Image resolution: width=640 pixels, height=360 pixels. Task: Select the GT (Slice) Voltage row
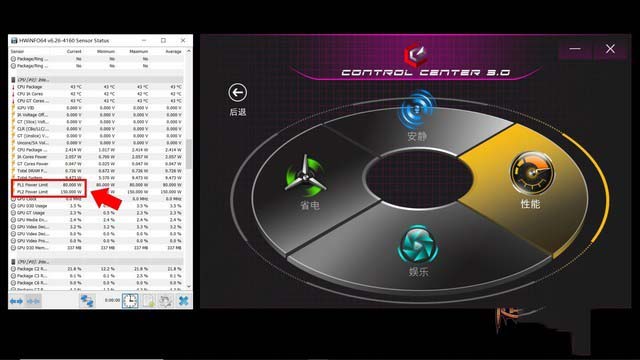click(x=96, y=122)
